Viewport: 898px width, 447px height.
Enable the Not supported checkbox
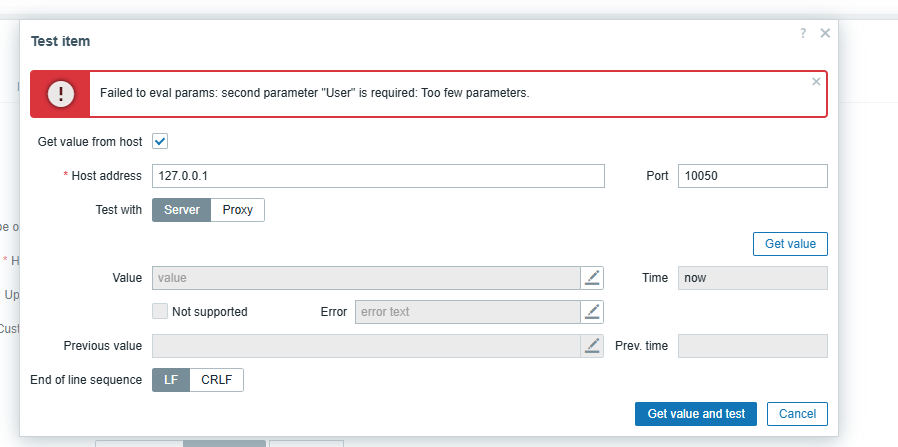(x=160, y=311)
